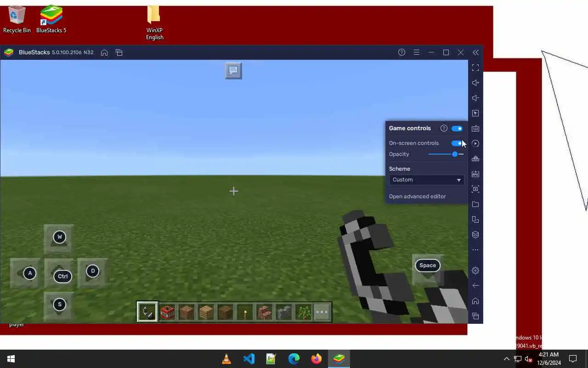Viewport: 588px width, 368px height.
Task: Collapse the sidebar with double-chevron icon
Action: coord(475,52)
